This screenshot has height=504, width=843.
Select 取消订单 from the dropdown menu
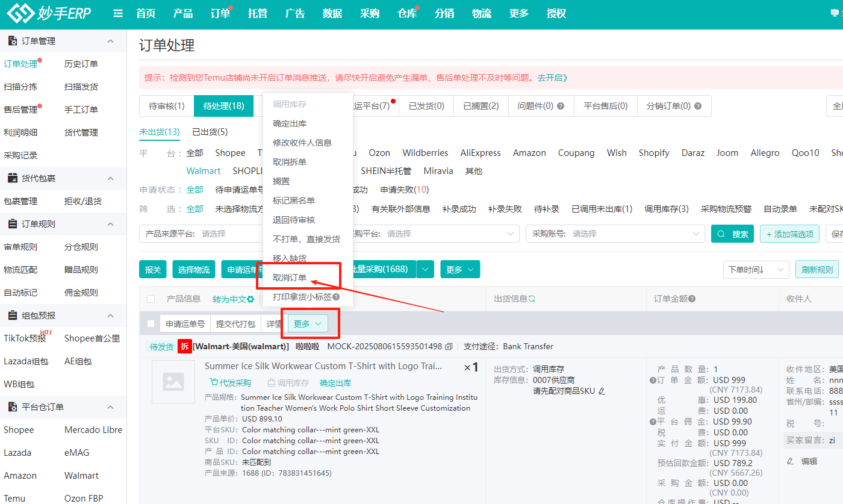point(290,278)
